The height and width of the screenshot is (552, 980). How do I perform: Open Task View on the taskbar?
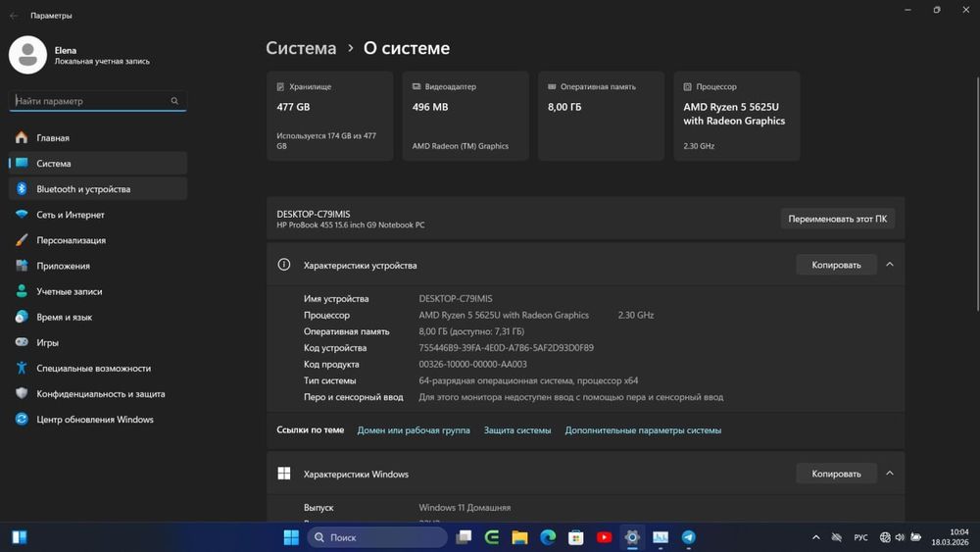pyautogui.click(x=464, y=537)
